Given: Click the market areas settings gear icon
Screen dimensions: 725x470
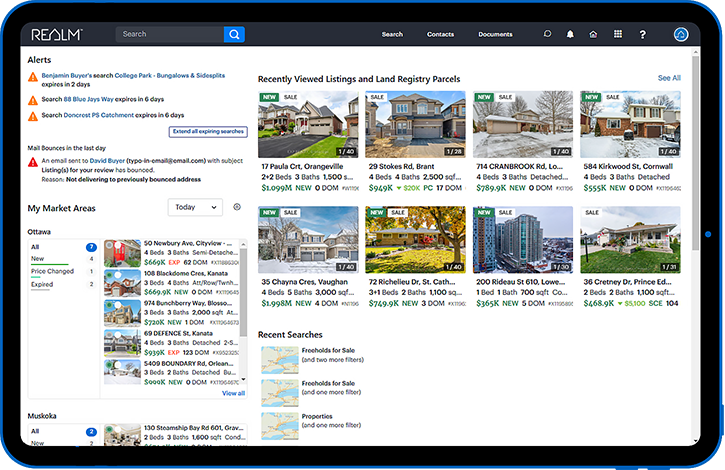Looking at the screenshot, I should click(x=237, y=207).
